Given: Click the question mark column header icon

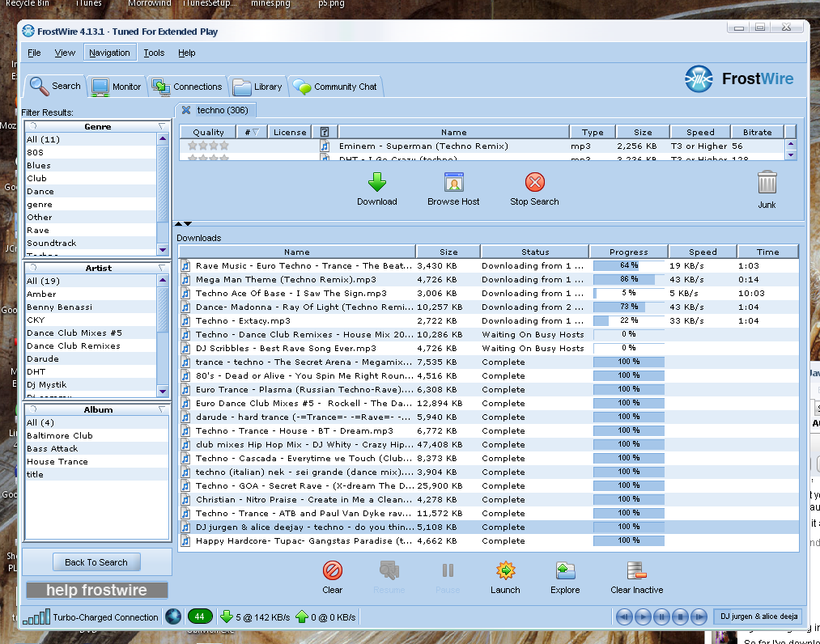Looking at the screenshot, I should point(325,132).
